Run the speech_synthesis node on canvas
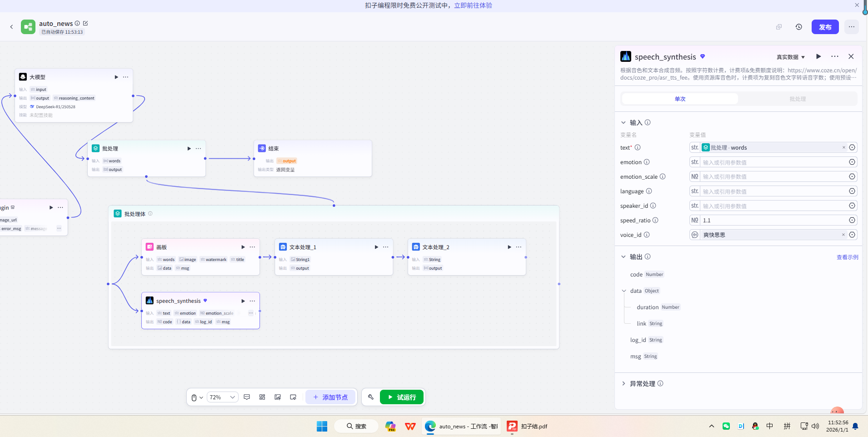This screenshot has height=437, width=868. [243, 301]
